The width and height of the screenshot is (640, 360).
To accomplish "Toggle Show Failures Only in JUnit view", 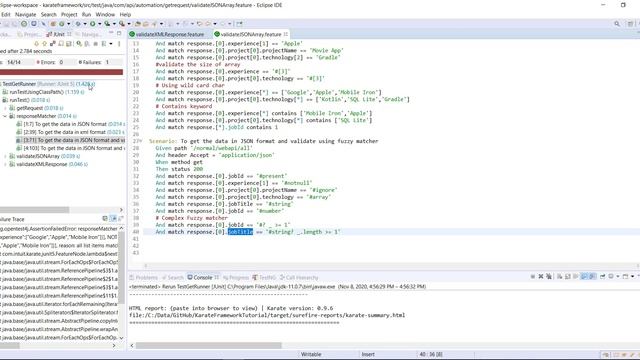I will (52, 44).
